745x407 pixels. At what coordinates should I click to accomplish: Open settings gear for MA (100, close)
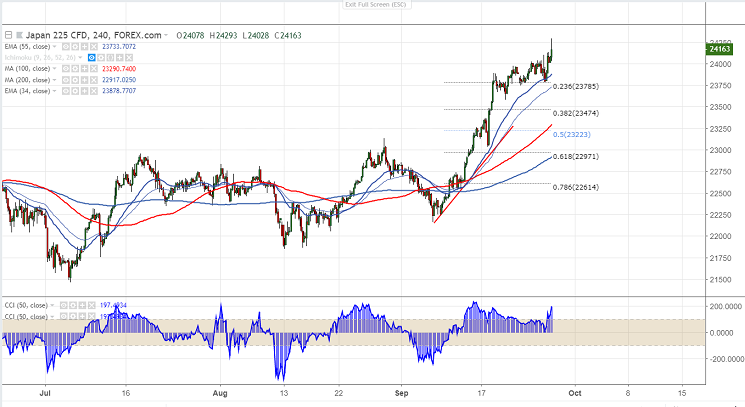pyautogui.click(x=75, y=68)
